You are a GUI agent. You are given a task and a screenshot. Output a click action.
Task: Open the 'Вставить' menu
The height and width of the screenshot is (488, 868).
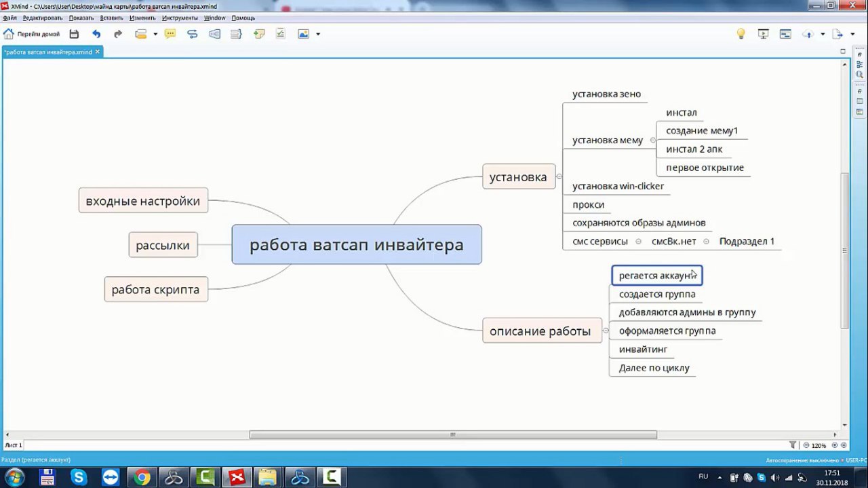111,18
